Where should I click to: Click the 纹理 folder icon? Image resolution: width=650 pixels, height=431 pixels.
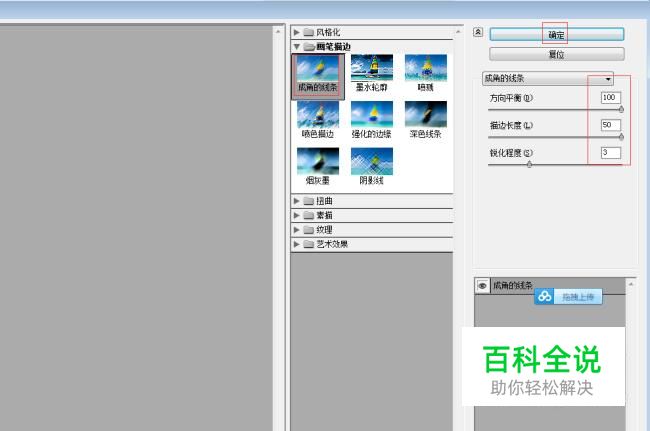pos(308,230)
